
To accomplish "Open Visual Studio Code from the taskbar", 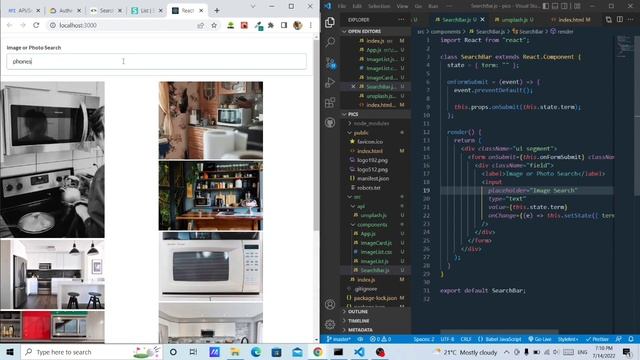I will [359, 352].
